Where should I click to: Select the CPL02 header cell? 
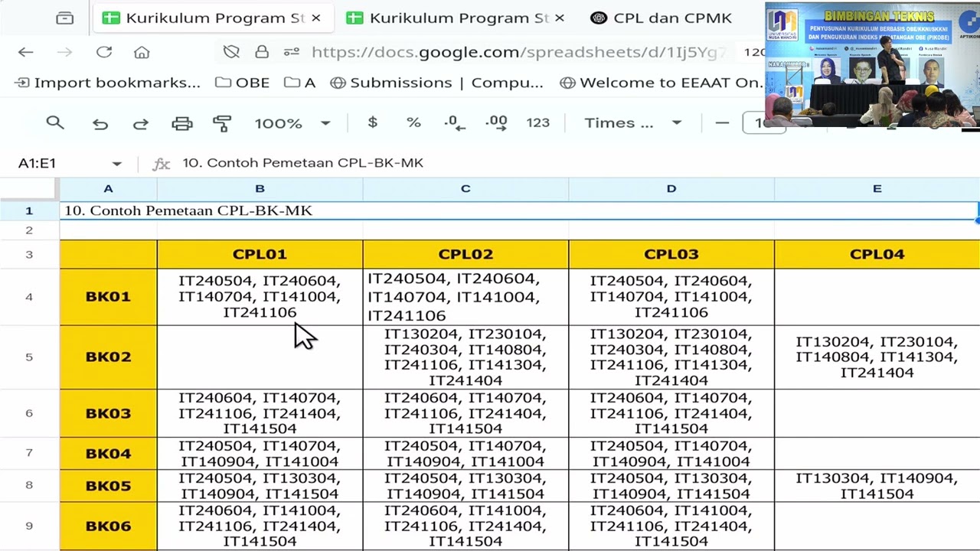[465, 254]
